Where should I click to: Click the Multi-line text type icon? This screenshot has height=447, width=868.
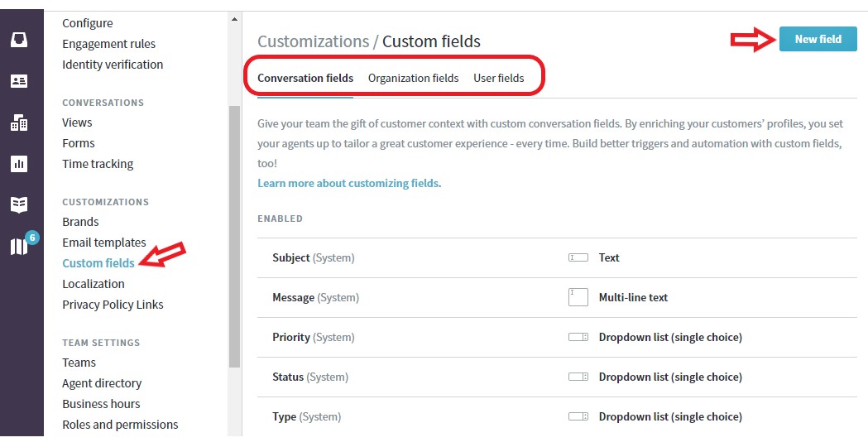pyautogui.click(x=578, y=297)
